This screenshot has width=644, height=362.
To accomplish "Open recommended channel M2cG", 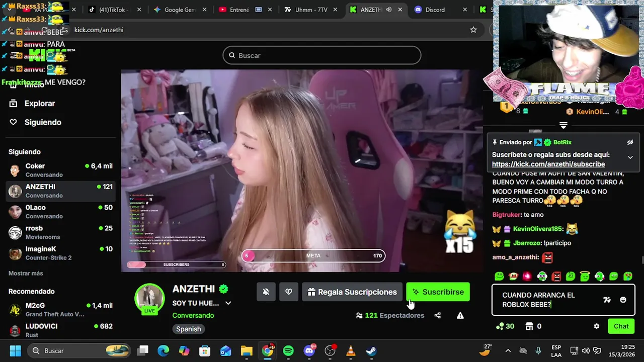I will click(60, 309).
